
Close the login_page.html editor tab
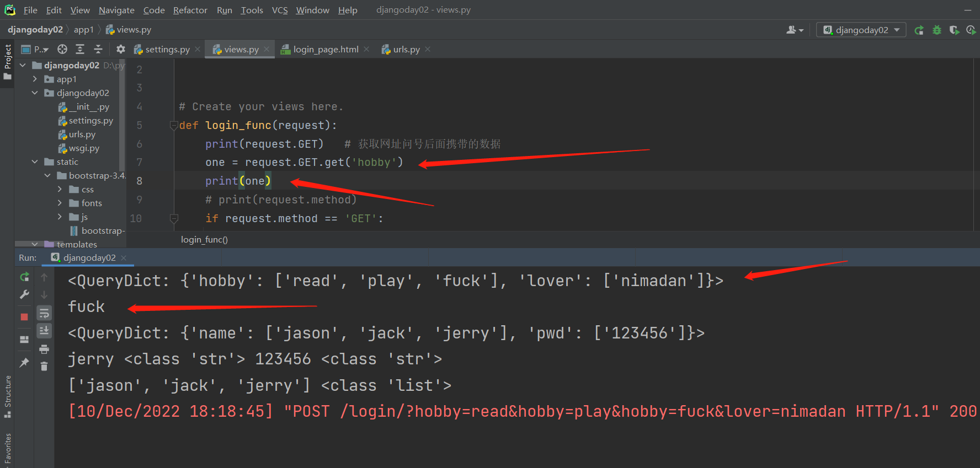point(366,49)
